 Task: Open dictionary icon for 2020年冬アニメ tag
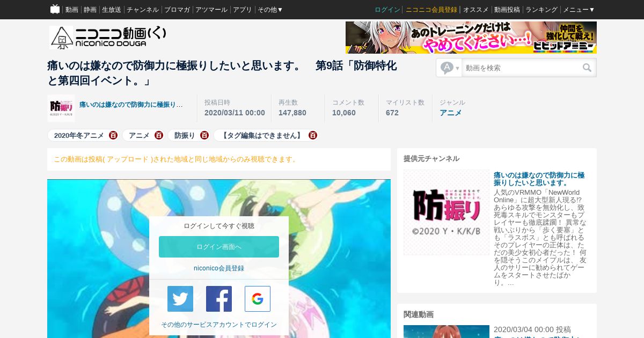pos(113,135)
